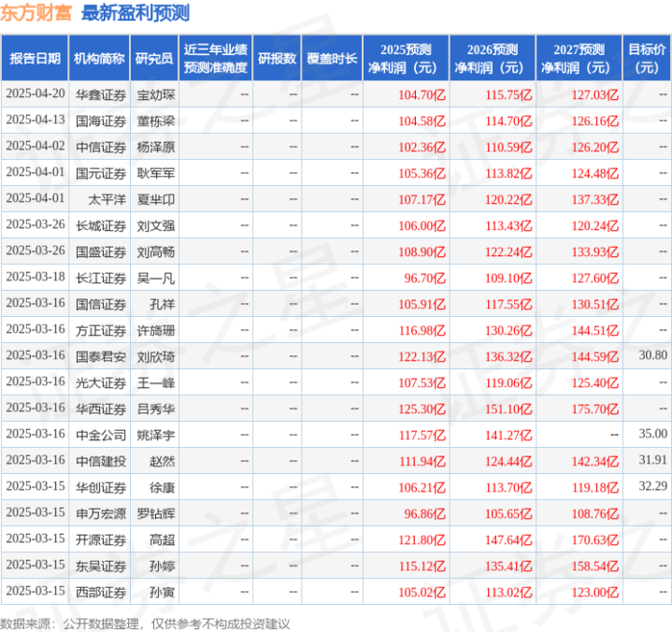Click 光大证券 institution cell
The height and width of the screenshot is (632, 672).
click(x=101, y=382)
